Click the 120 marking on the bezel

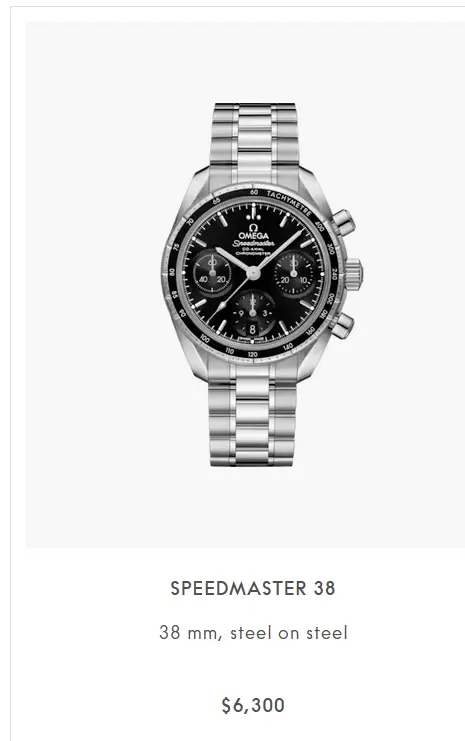pos(252,354)
